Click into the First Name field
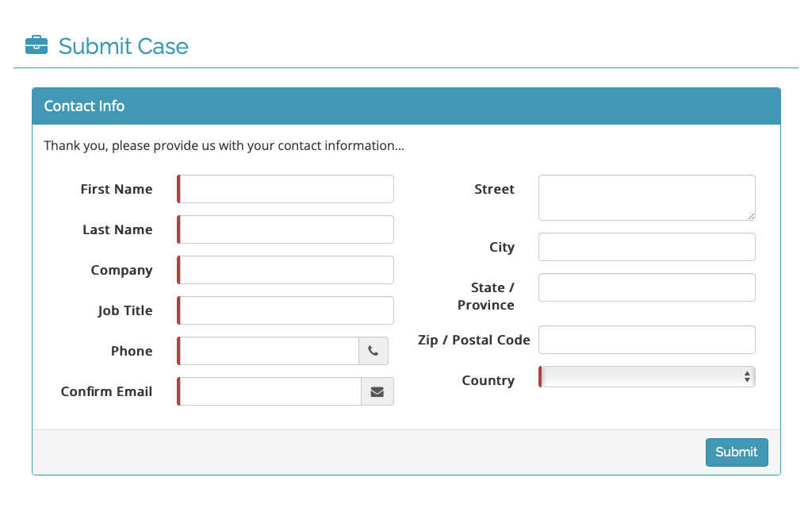The width and height of the screenshot is (812, 508). point(286,189)
